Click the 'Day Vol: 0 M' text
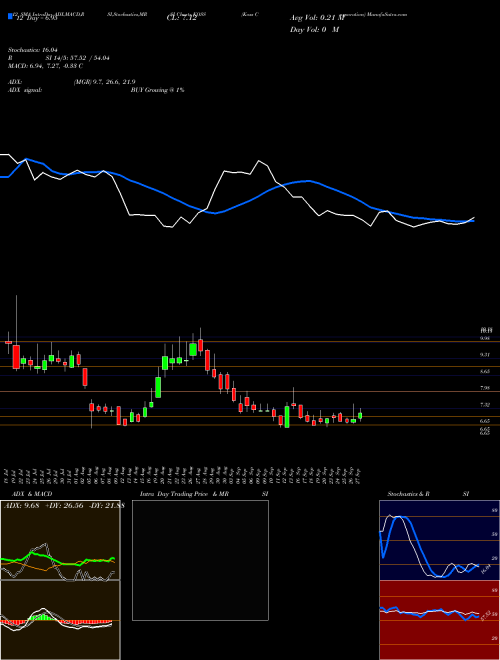The width and height of the screenshot is (500, 660). tap(314, 30)
